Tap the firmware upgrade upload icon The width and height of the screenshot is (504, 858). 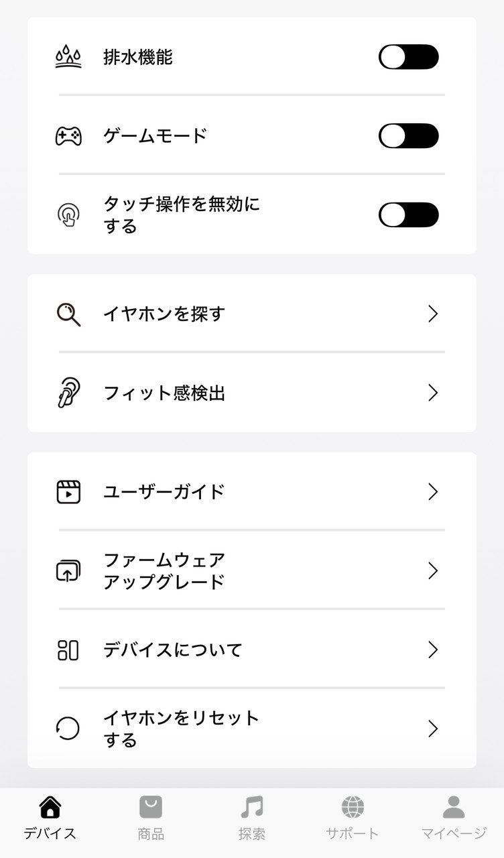[x=68, y=571]
